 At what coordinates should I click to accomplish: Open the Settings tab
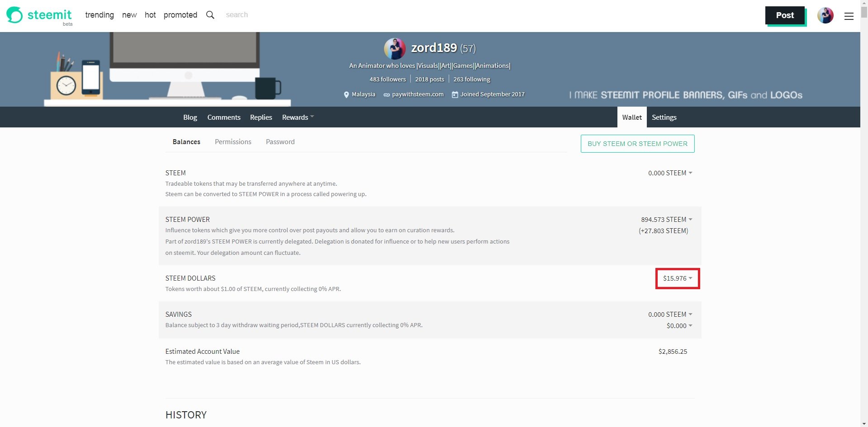664,117
